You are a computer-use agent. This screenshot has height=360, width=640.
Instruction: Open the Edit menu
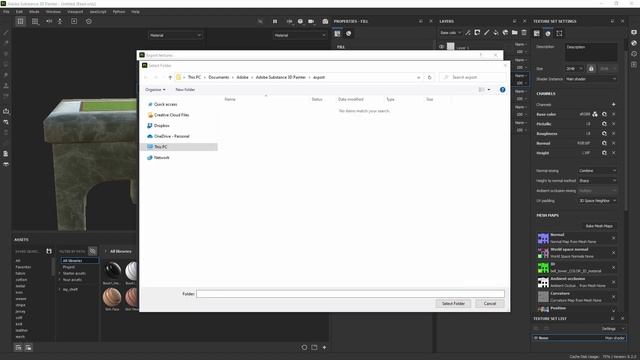click(19, 12)
